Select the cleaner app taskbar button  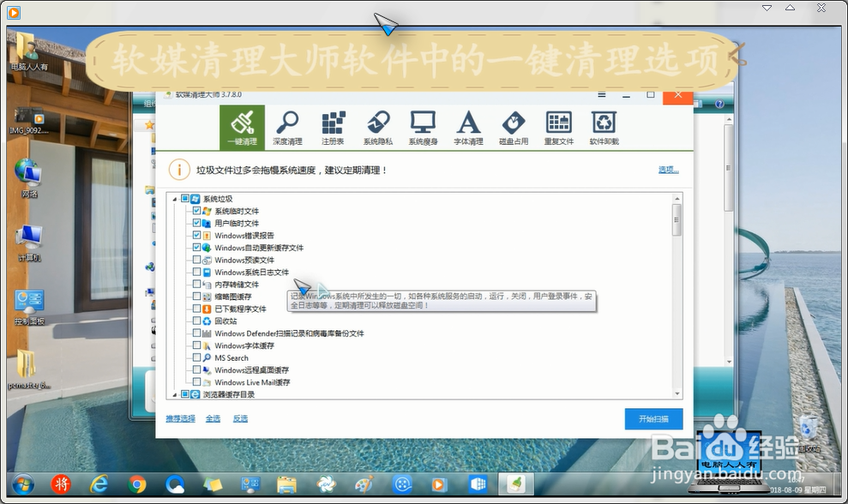click(x=516, y=484)
